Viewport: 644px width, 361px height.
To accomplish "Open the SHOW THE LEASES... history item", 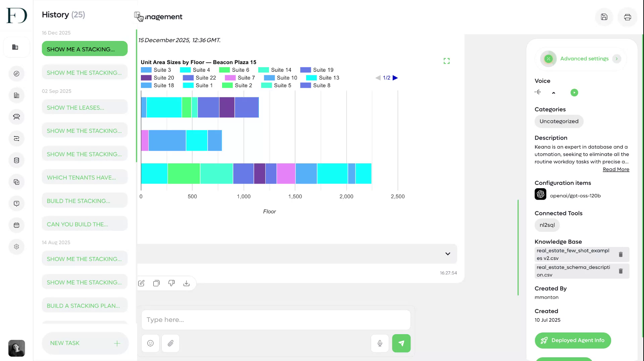I will 85,107.
